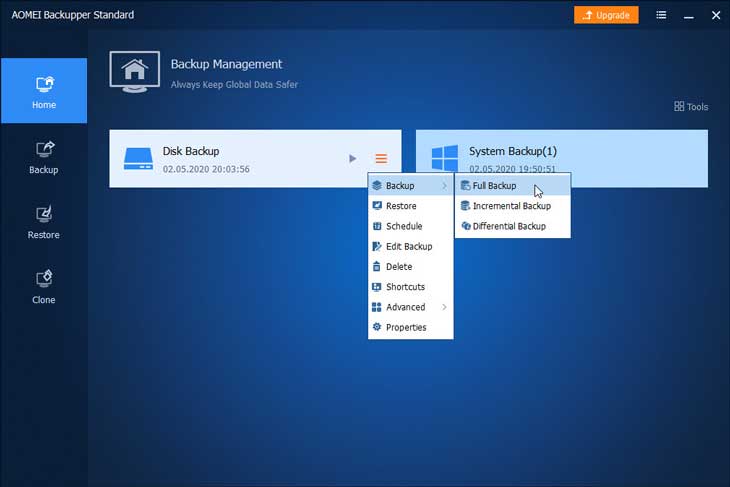Run the Disk Backup play arrow
The image size is (730, 487).
click(352, 159)
